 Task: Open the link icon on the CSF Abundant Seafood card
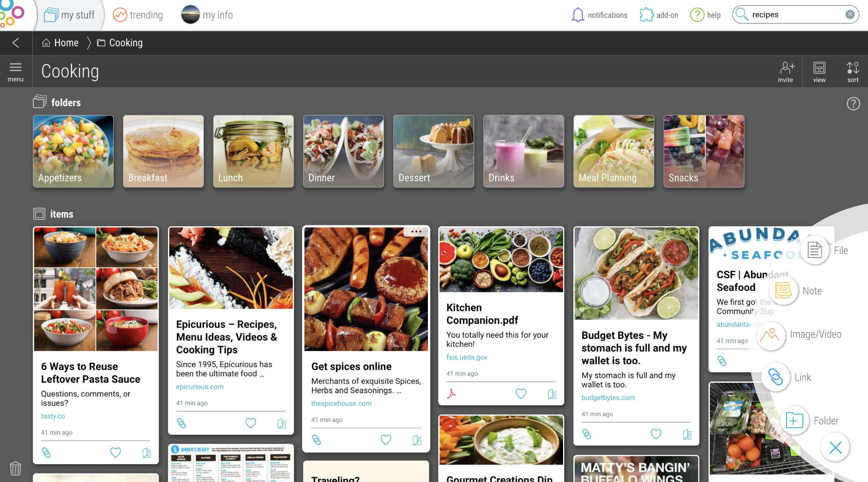click(x=722, y=360)
